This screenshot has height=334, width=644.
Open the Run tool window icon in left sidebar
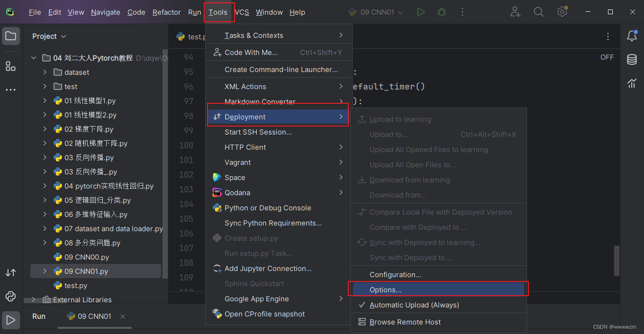[x=10, y=320]
